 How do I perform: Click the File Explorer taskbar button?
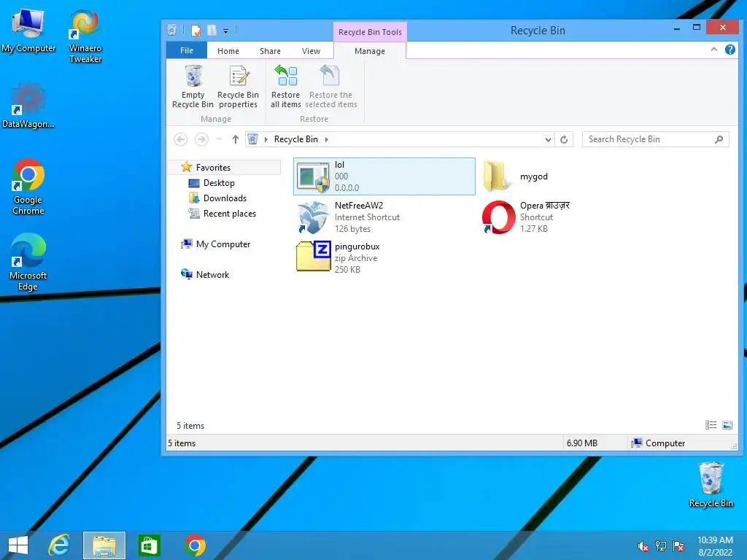(x=104, y=545)
